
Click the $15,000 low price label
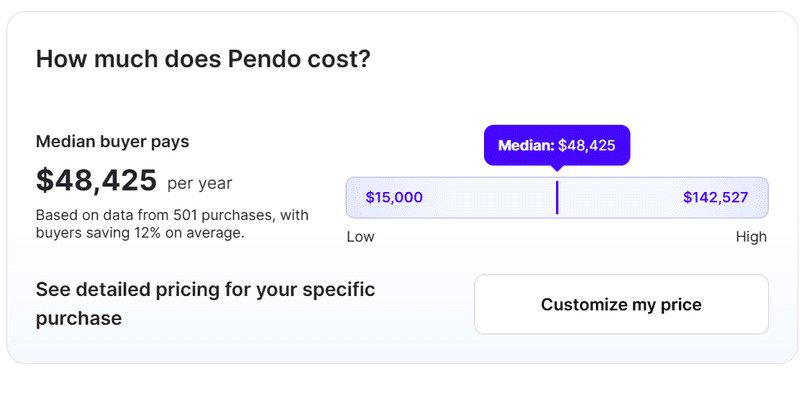[394, 198]
